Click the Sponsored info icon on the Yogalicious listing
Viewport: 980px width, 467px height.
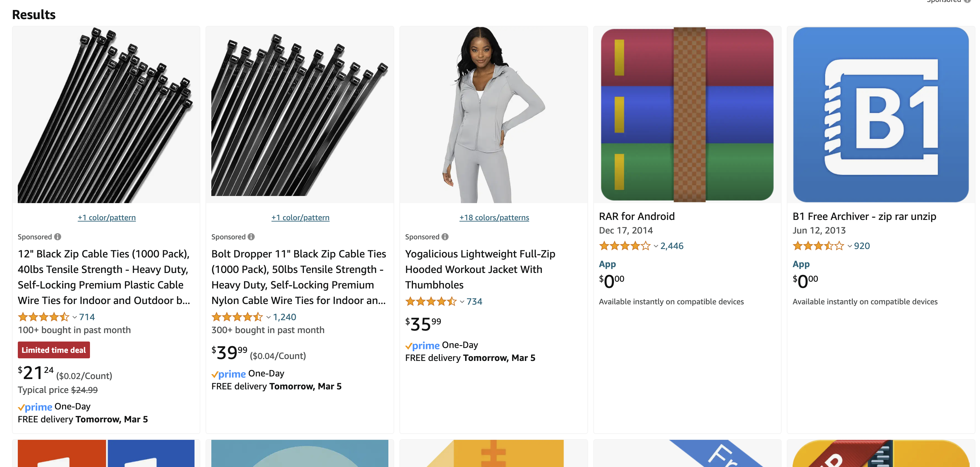point(445,237)
